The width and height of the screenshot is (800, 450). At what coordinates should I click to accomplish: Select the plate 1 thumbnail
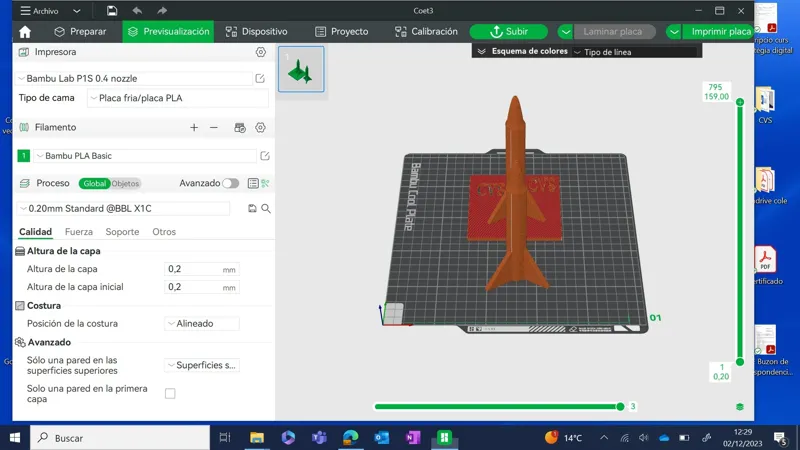tap(301, 69)
